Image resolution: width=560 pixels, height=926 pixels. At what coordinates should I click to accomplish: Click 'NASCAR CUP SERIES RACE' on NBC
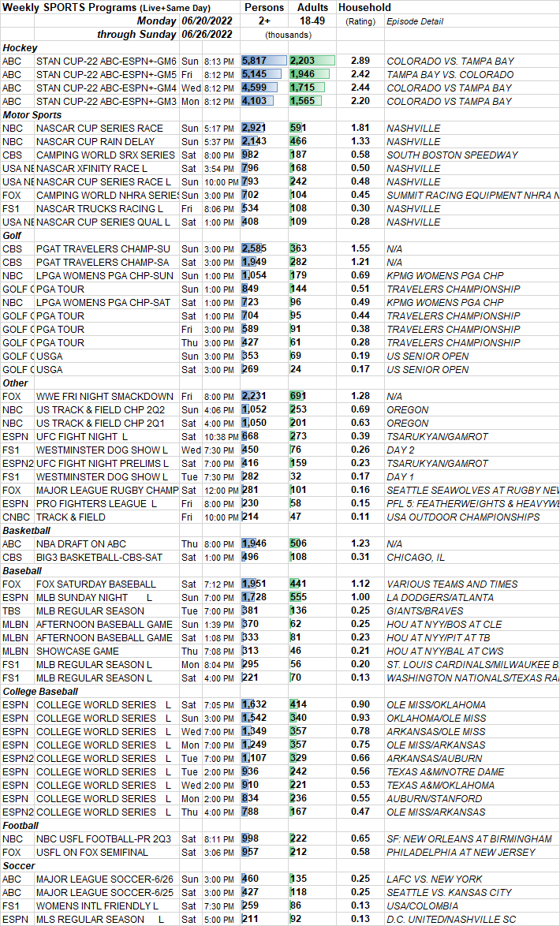[99, 128]
